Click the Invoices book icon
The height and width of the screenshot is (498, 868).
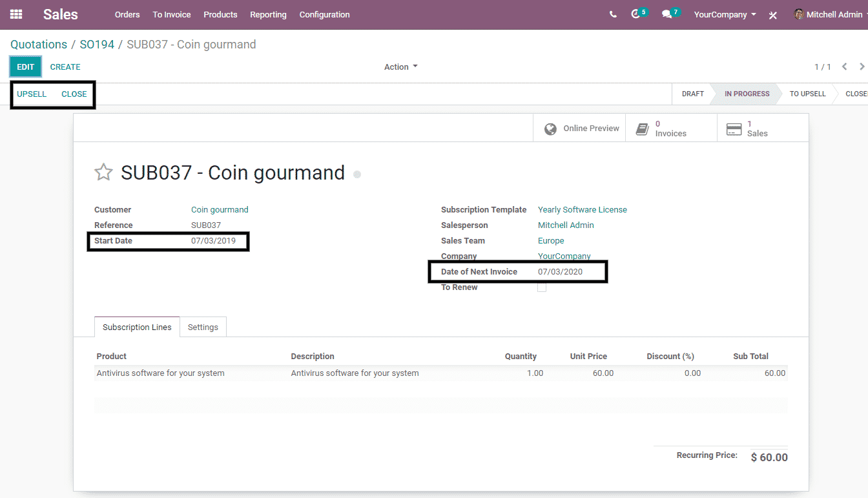[x=642, y=129]
